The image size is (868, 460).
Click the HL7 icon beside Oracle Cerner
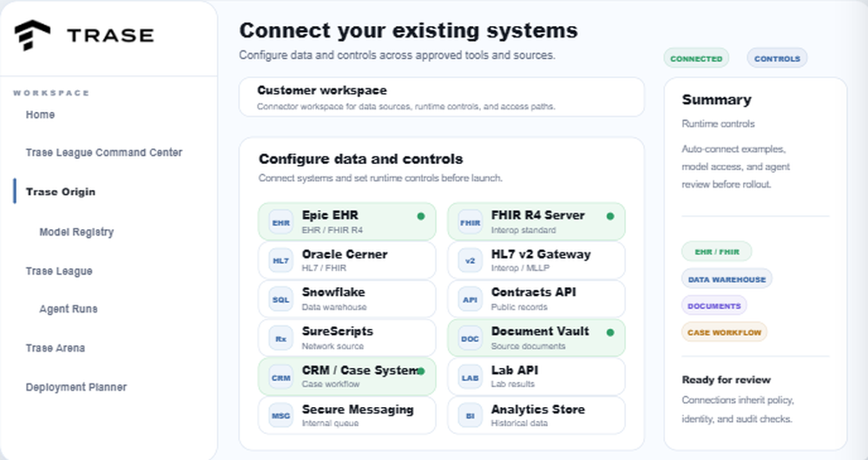pos(280,260)
